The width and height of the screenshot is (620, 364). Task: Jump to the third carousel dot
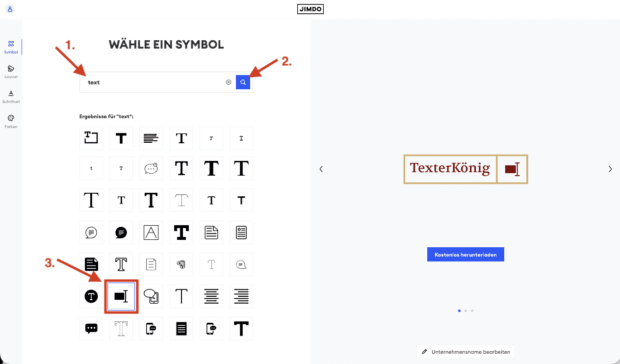(472, 311)
